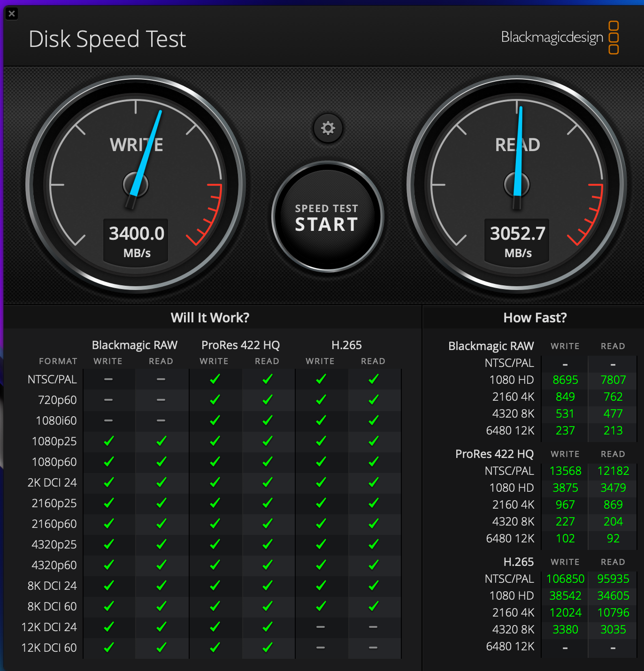
Task: Click the 720p60 format row label
Action: 57,400
